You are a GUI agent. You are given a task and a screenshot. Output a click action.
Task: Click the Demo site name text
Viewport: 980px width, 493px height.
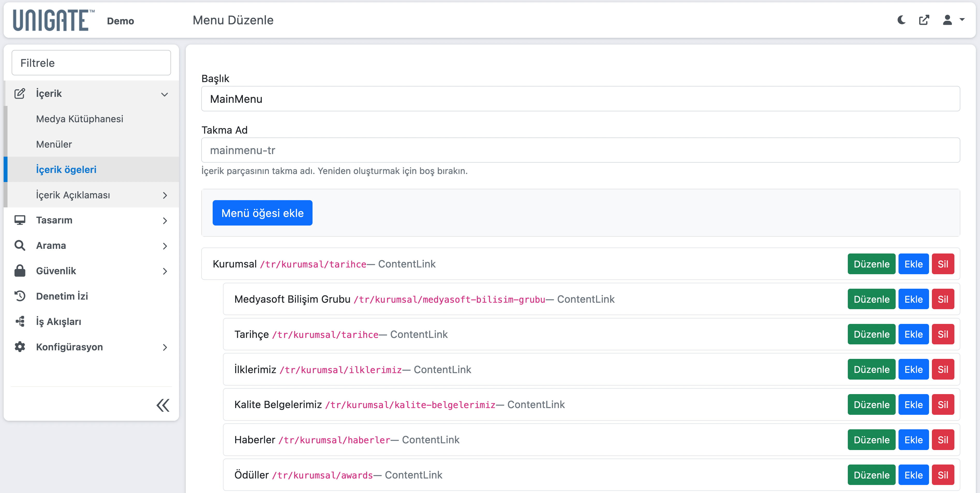[120, 21]
